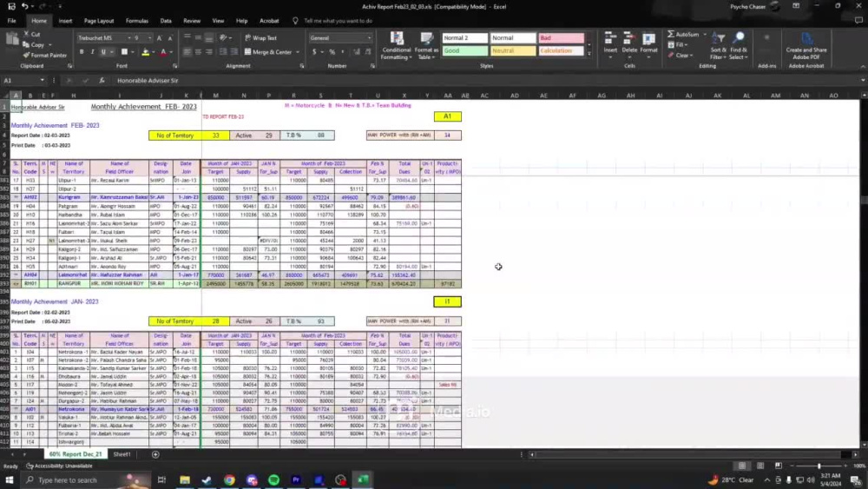Toggle bold formatting
Image resolution: width=868 pixels, height=489 pixels.
[82, 52]
